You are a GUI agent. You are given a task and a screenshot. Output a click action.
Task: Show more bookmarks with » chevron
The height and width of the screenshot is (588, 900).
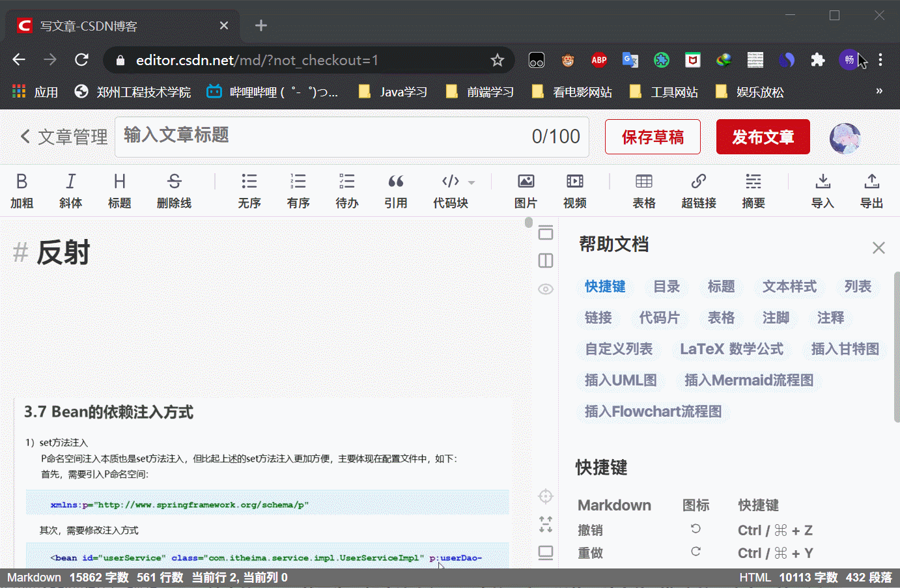point(879,91)
